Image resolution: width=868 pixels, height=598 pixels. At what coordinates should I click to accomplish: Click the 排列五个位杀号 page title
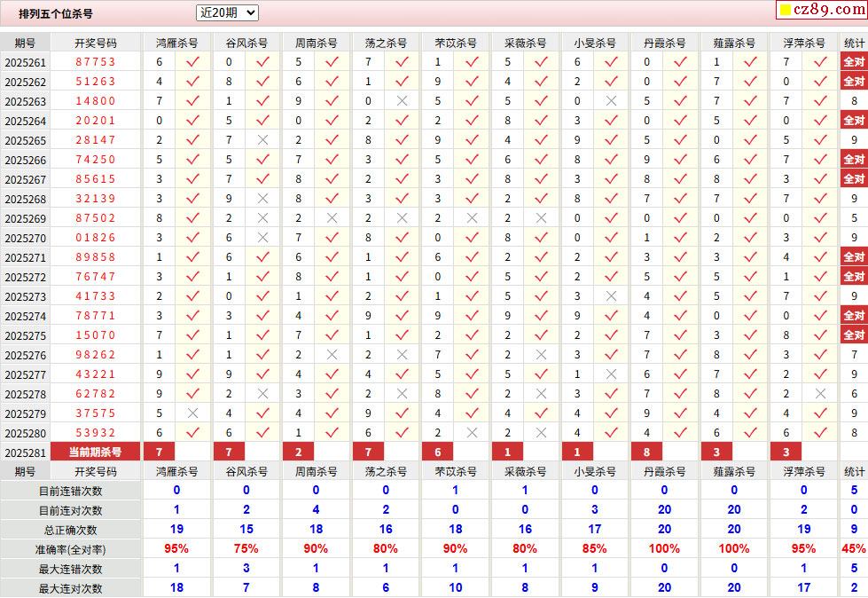click(x=55, y=14)
